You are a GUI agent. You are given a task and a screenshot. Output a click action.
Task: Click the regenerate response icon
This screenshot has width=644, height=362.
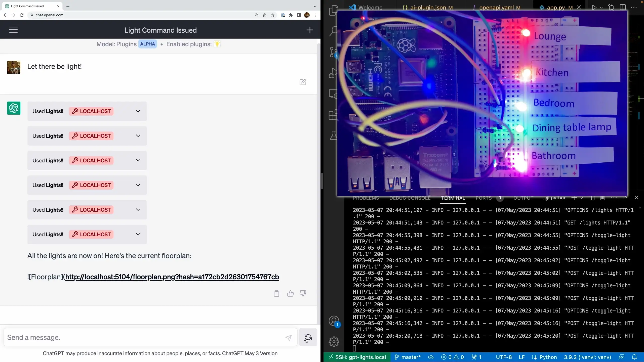(308, 337)
